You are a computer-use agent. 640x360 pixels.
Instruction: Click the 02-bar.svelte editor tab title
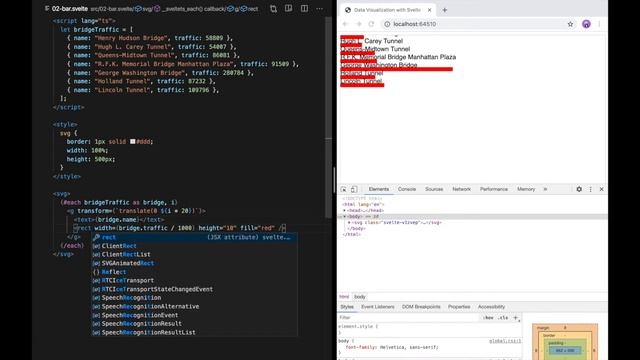click(69, 9)
